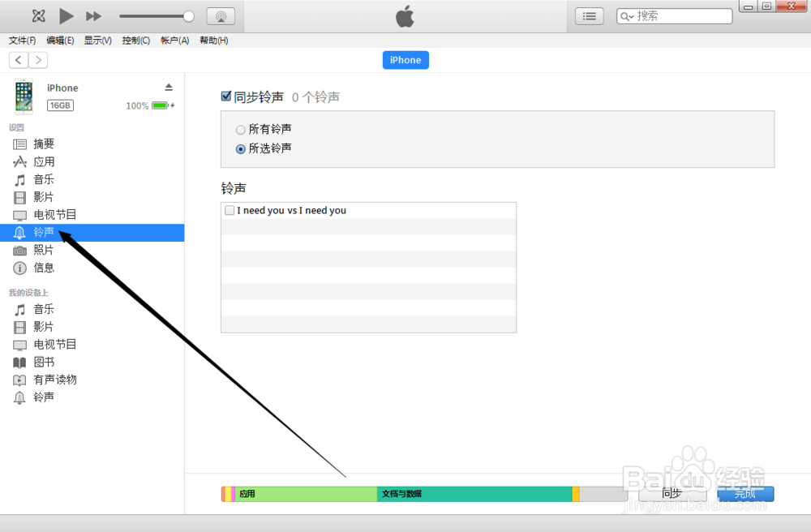Select highlighted 铃声 under 设置
The width and height of the screenshot is (811, 532).
92,233
